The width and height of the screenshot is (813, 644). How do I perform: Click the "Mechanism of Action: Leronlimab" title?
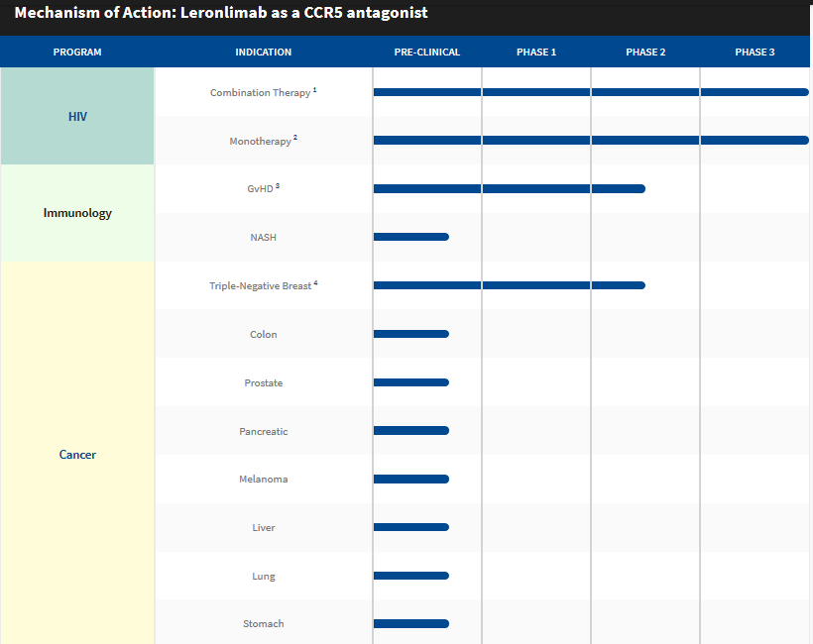[221, 13]
